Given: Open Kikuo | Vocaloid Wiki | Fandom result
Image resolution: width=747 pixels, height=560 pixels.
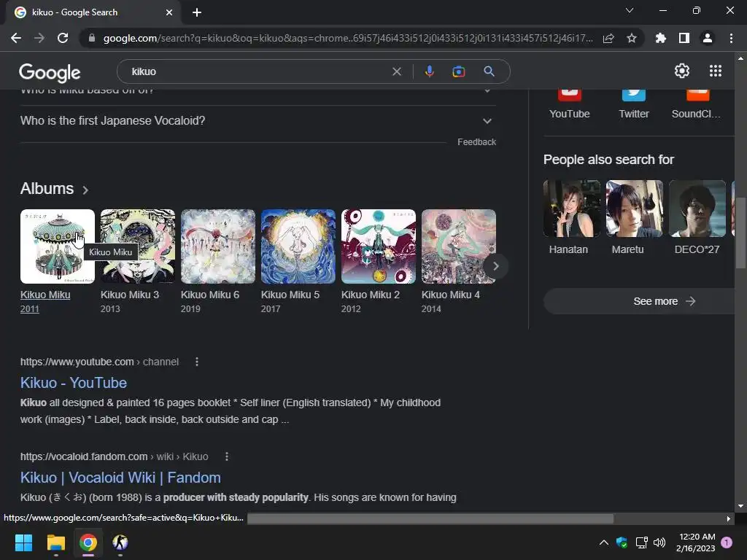Looking at the screenshot, I should pos(120,478).
